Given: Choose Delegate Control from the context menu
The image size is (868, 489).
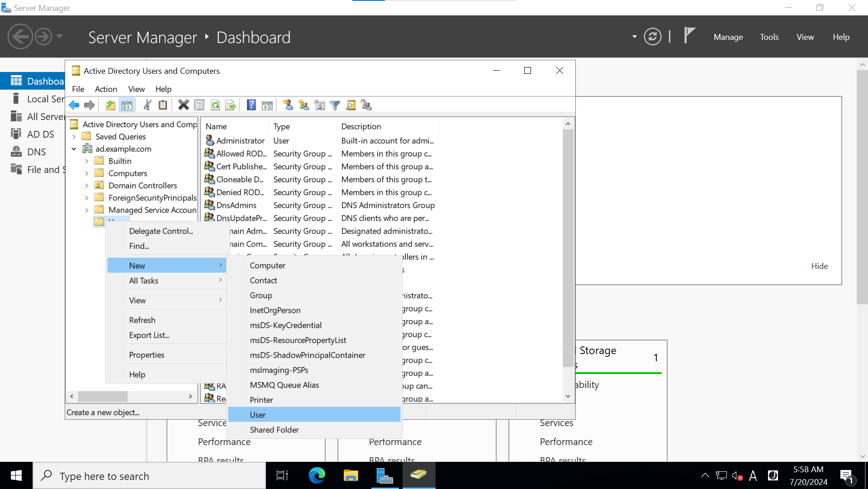Looking at the screenshot, I should pyautogui.click(x=161, y=231).
